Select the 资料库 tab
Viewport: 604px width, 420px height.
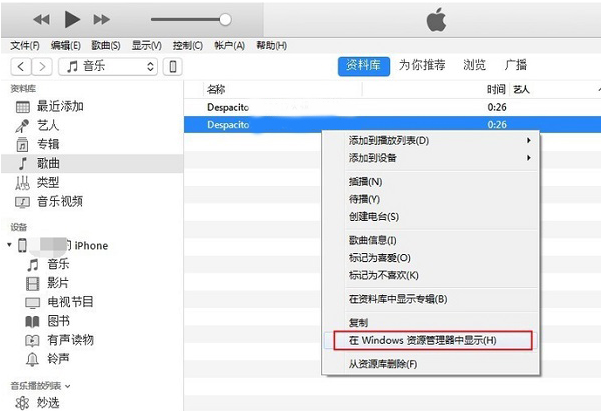pos(364,66)
